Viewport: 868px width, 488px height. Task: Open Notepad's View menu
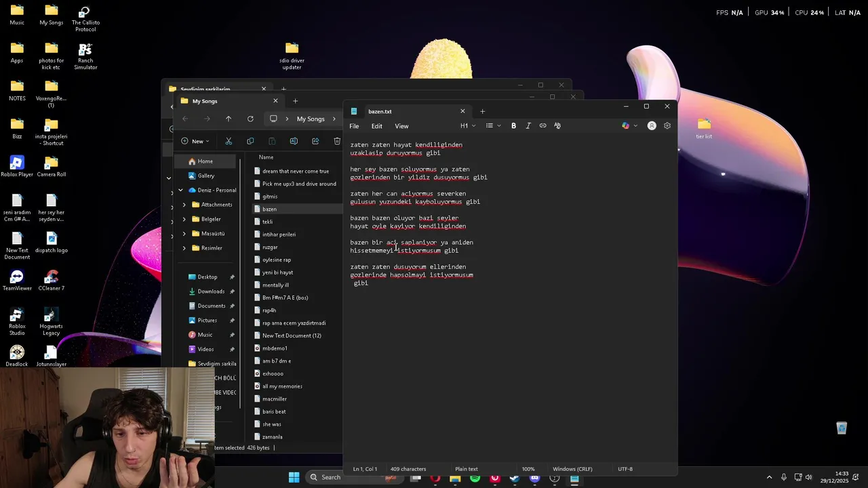401,126
